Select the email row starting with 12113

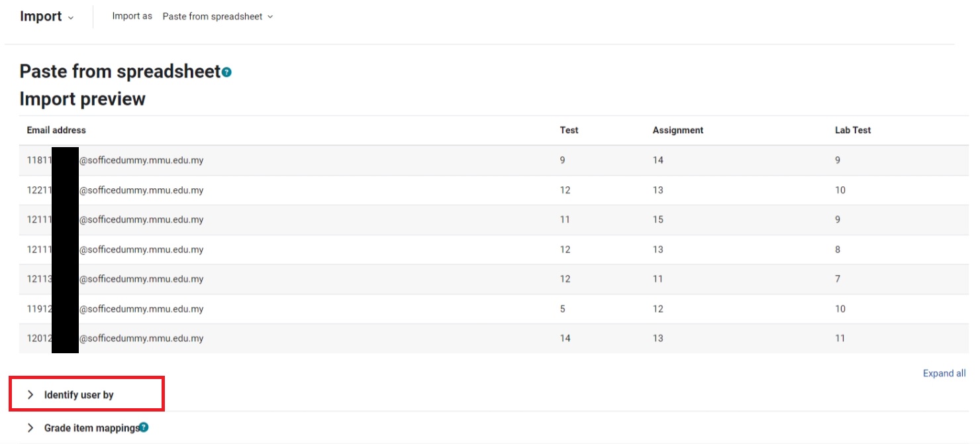(x=141, y=279)
